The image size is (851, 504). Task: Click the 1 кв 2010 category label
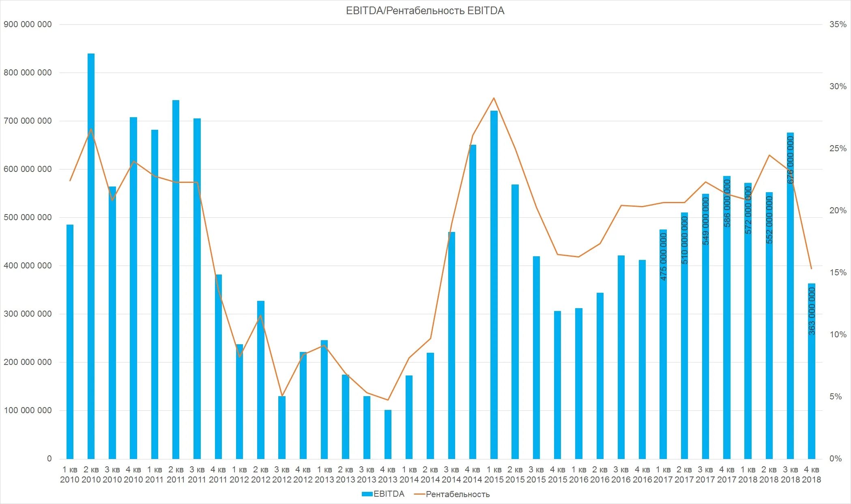coord(70,474)
